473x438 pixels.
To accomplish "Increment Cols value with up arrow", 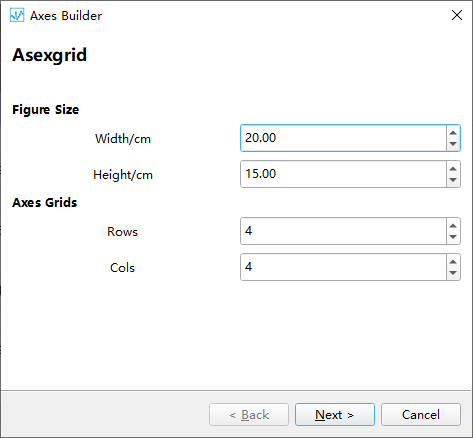I will 453,261.
